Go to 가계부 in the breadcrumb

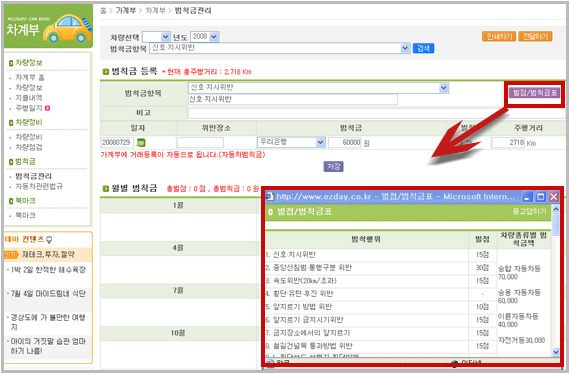tap(126, 11)
